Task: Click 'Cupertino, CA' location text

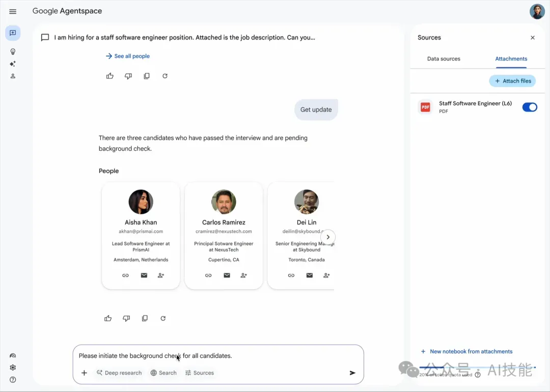Action: tap(224, 260)
